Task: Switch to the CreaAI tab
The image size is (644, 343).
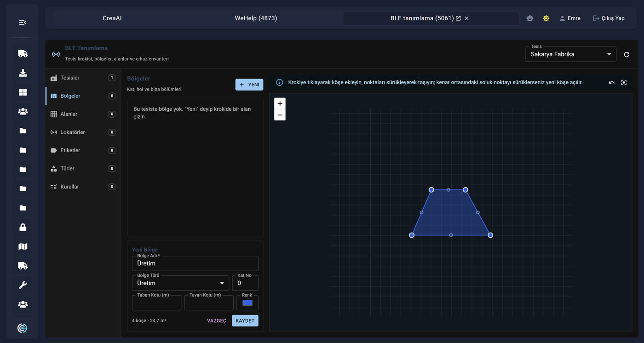Action: [x=112, y=18]
